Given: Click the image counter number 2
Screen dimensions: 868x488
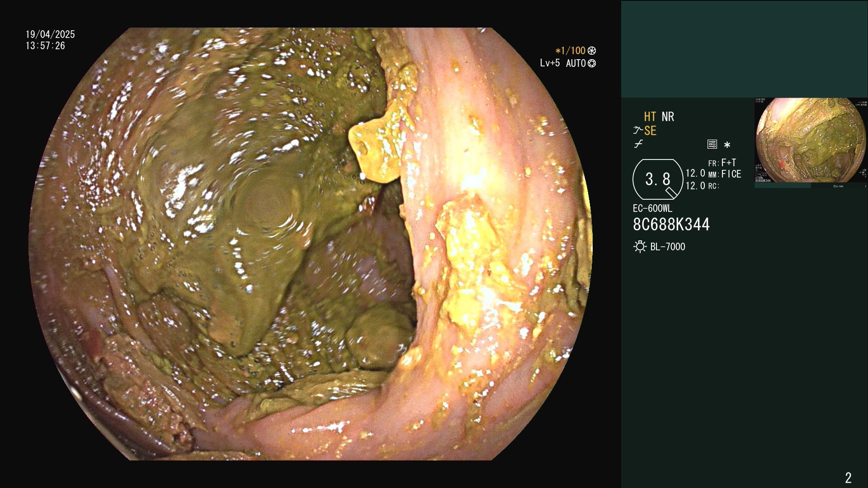Looking at the screenshot, I should click(x=848, y=478).
